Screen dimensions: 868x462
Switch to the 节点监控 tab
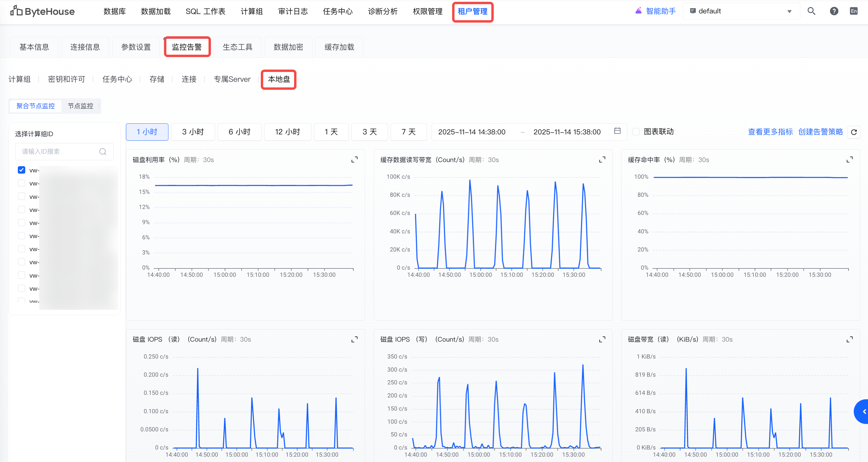click(x=80, y=106)
